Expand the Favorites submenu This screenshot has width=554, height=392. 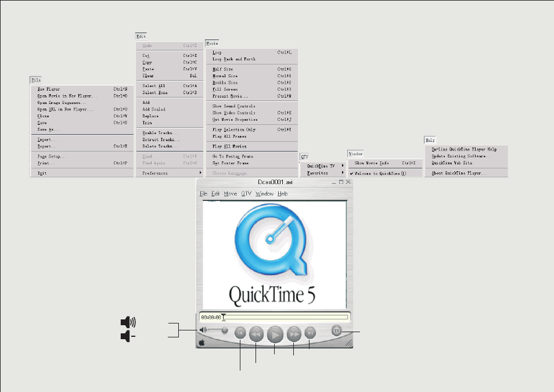(322, 173)
